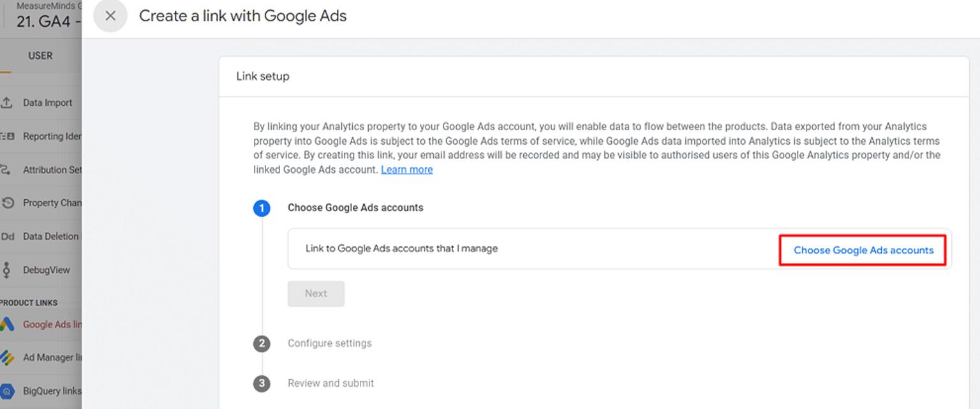The height and width of the screenshot is (409, 980).
Task: Switch to the USER tab in sidebar
Action: (40, 56)
